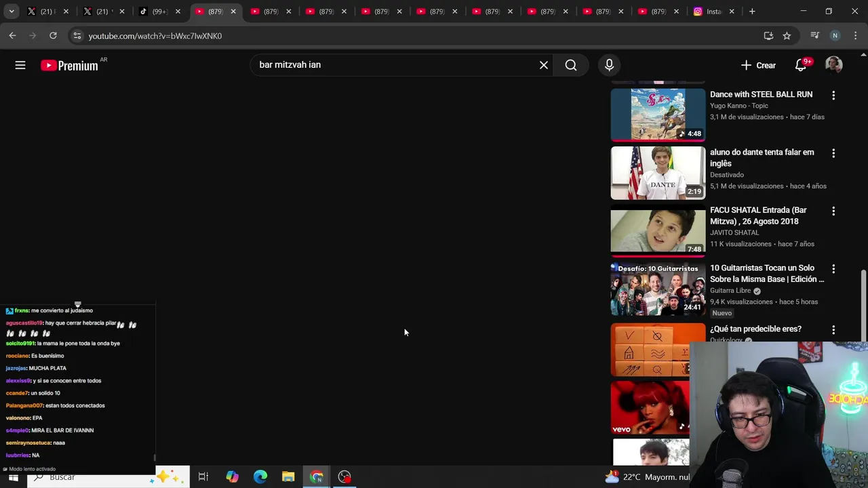Reload the page
The height and width of the screenshot is (488, 868).
53,36
